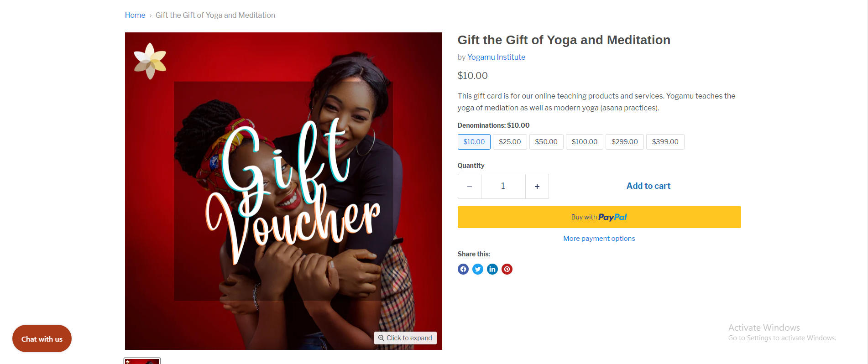Choose the $25.00 denomination
Image resolution: width=868 pixels, height=364 pixels.
(x=510, y=142)
